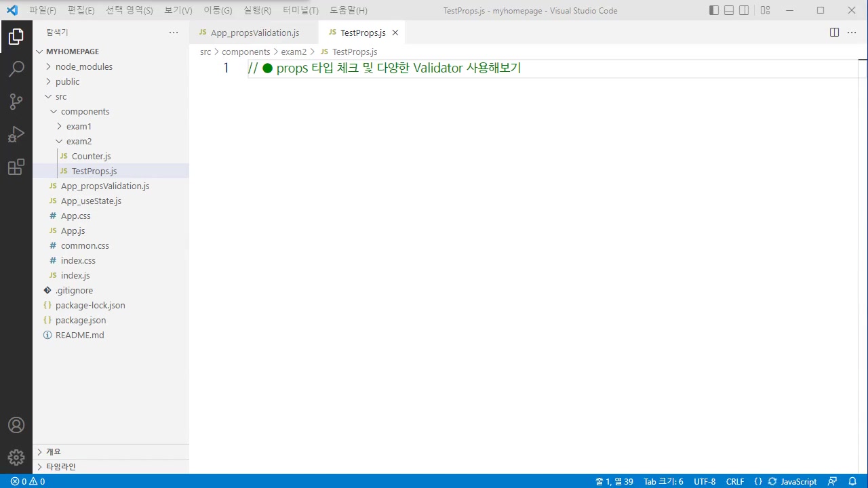
Task: Open the Manage settings gear
Action: (x=16, y=457)
